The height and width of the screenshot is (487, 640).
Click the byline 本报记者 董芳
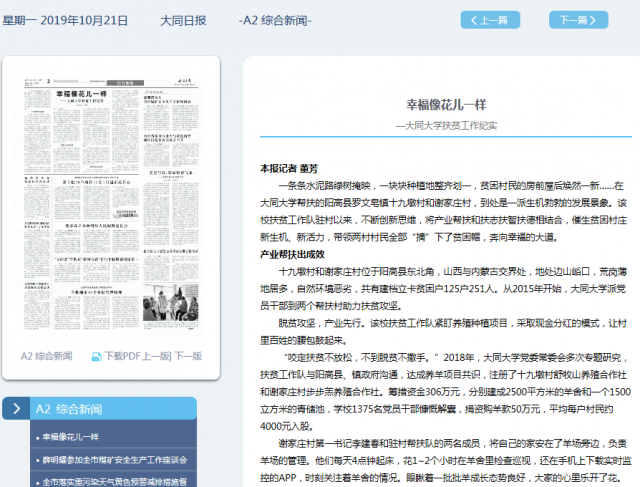289,169
